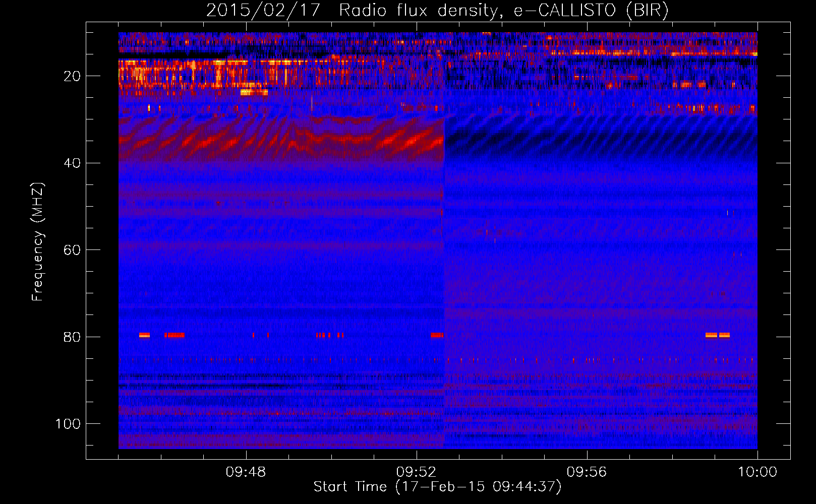
Task: Click the "Start Time (17-Feb-15 09:44:37)" label
Action: point(437,487)
